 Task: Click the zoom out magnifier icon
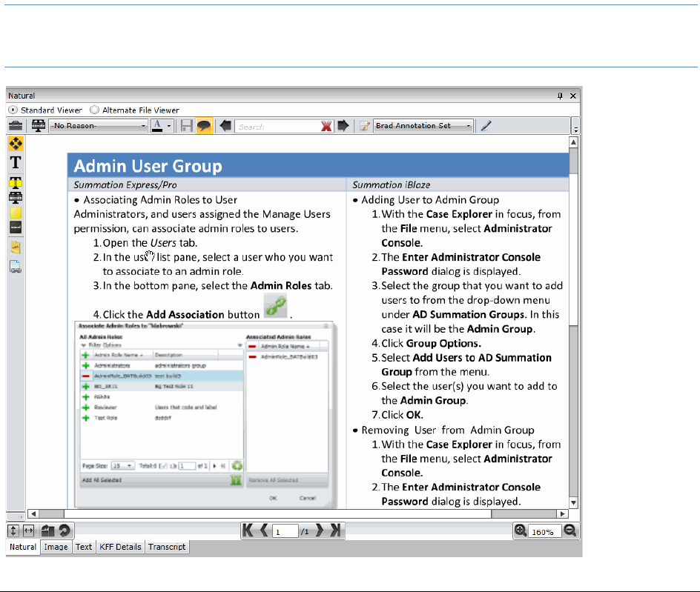coord(570,531)
